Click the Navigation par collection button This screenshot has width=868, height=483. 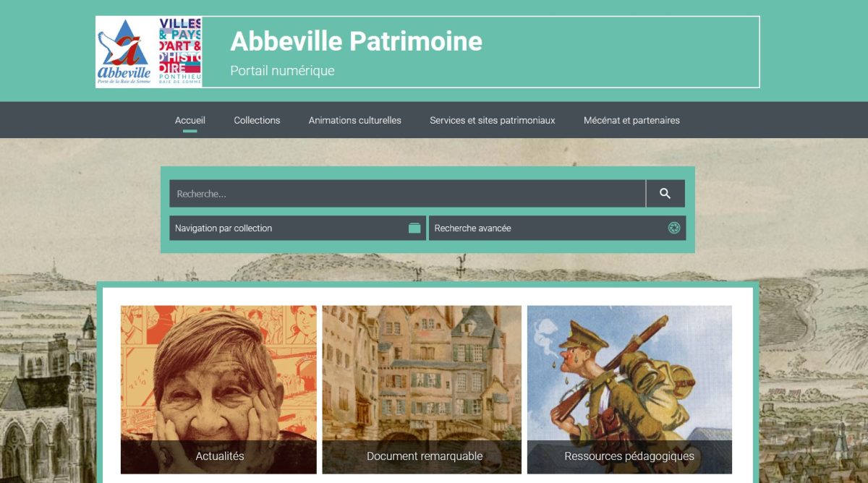[298, 228]
